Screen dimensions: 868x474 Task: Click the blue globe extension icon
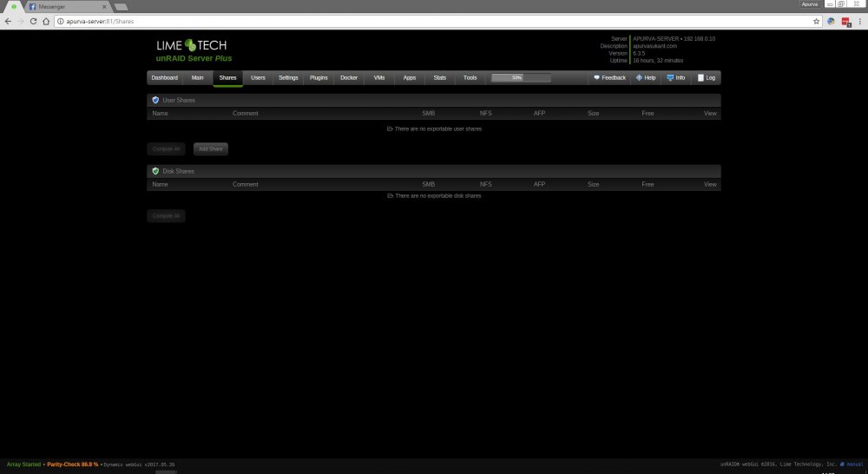pos(831,22)
